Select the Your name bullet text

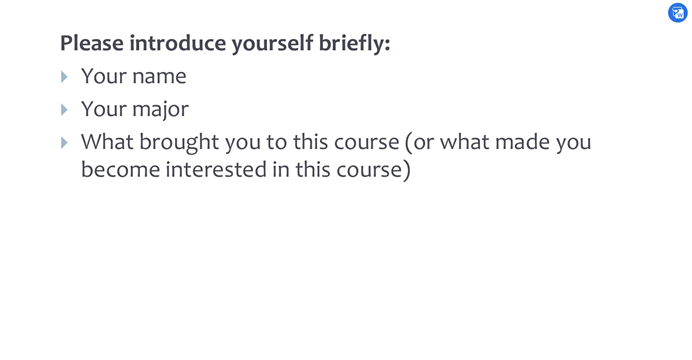[x=134, y=76]
